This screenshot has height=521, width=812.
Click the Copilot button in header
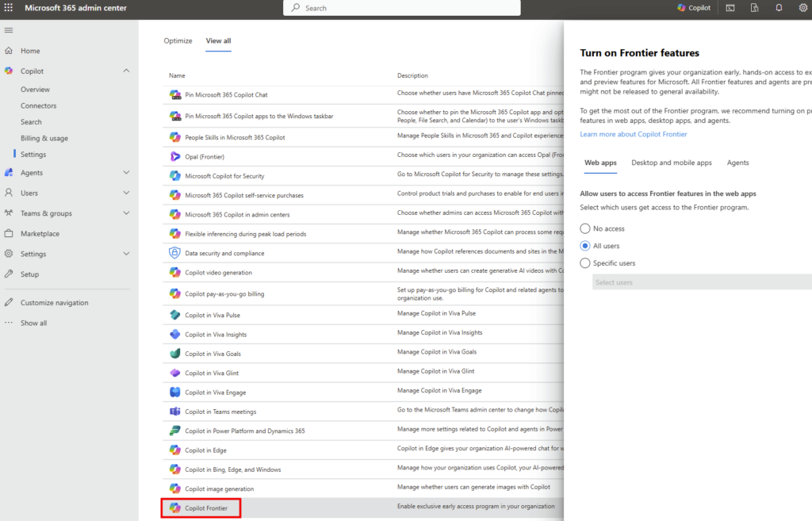[x=694, y=8]
